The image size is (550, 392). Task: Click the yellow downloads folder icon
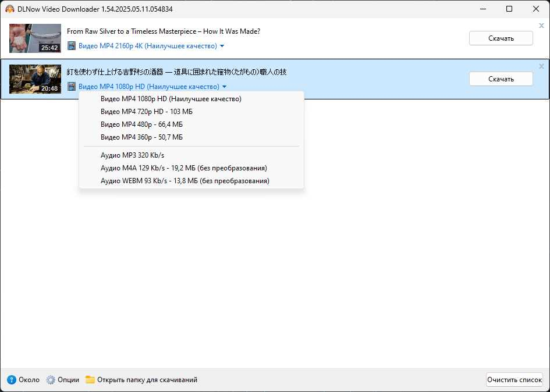click(x=90, y=379)
